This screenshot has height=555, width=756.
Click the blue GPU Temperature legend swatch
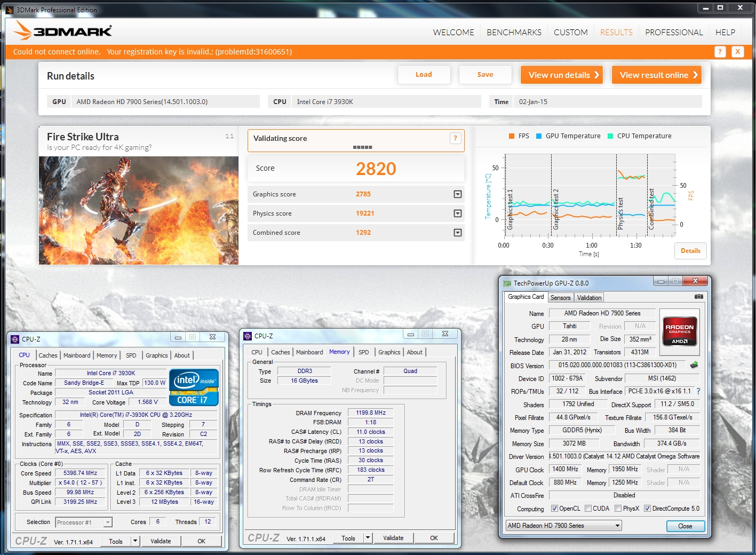click(x=539, y=136)
